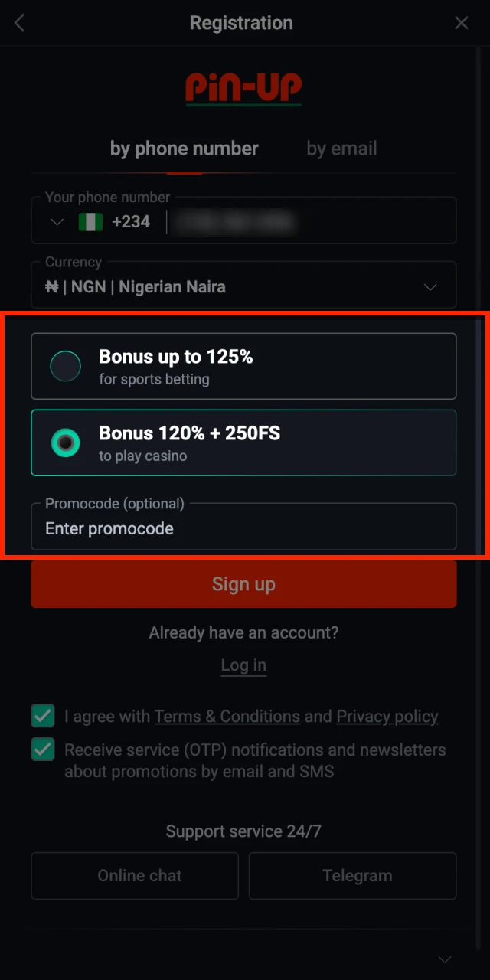Toggle the Terms & Conditions agreement checkbox
The width and height of the screenshot is (490, 980).
click(x=43, y=717)
